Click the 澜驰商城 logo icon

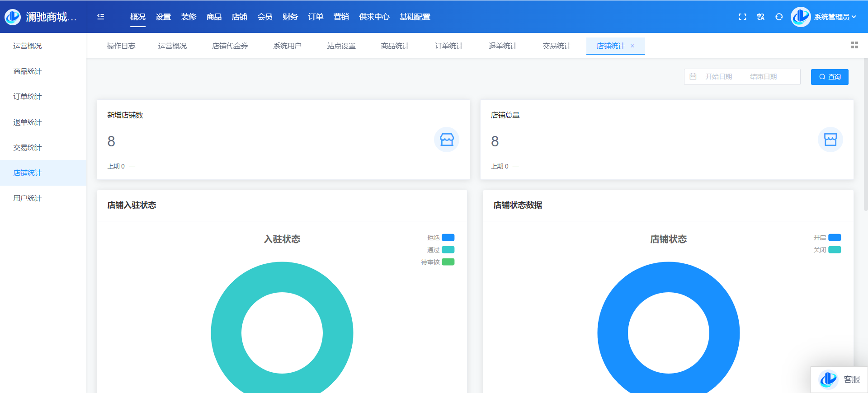(x=13, y=17)
